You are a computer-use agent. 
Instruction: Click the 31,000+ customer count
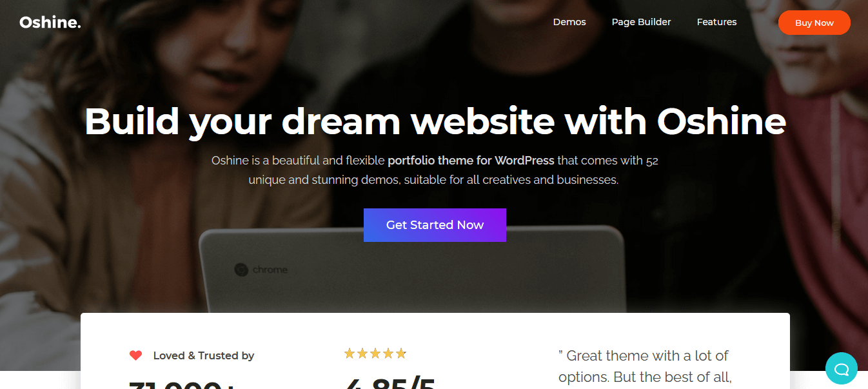pos(184,384)
